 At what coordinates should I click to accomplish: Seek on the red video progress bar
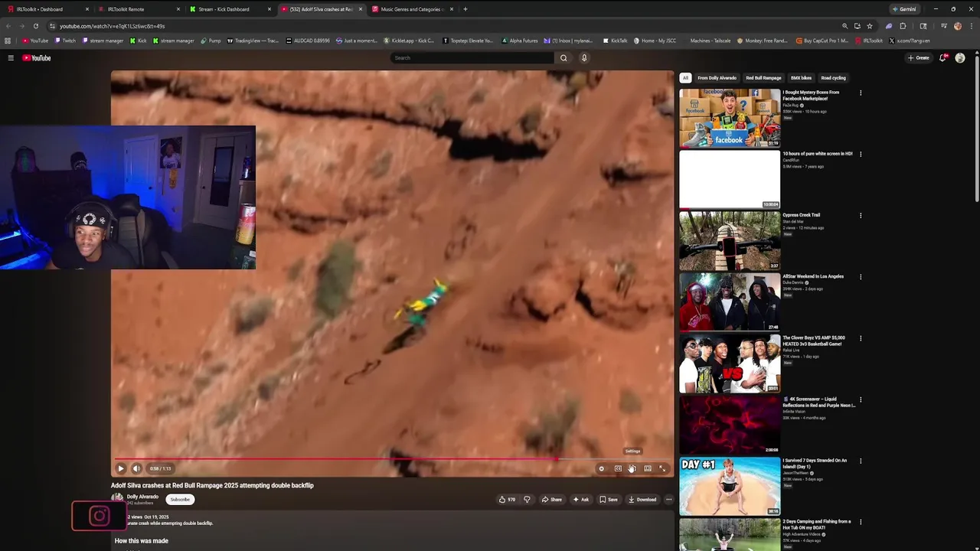coord(392,459)
